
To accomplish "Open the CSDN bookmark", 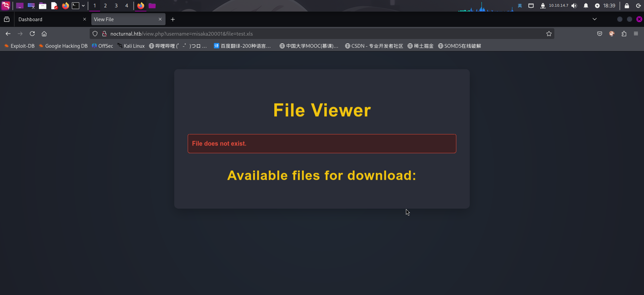I will coord(374,46).
